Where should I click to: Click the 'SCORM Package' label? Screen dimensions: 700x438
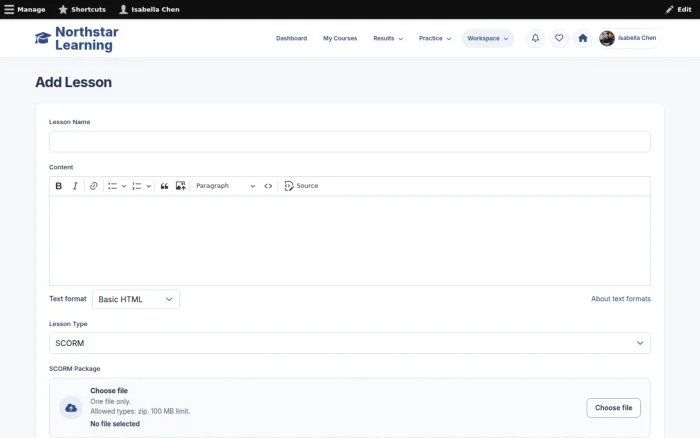[x=75, y=369]
